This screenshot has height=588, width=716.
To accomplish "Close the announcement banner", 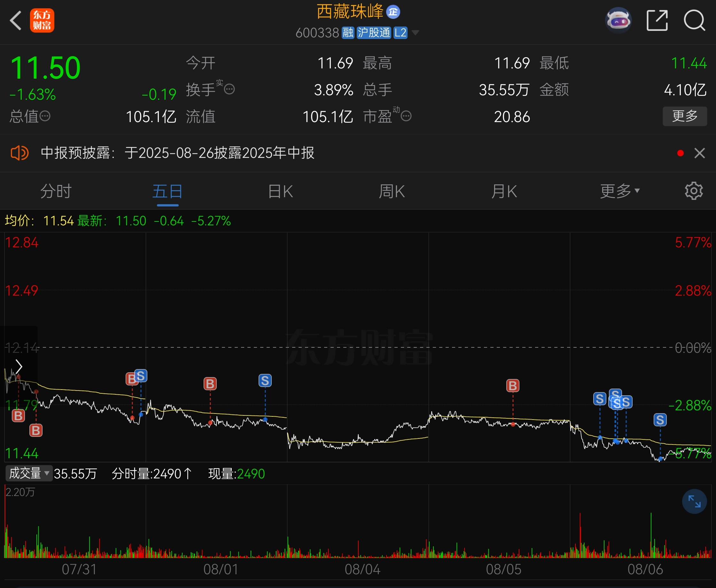I will [699, 153].
